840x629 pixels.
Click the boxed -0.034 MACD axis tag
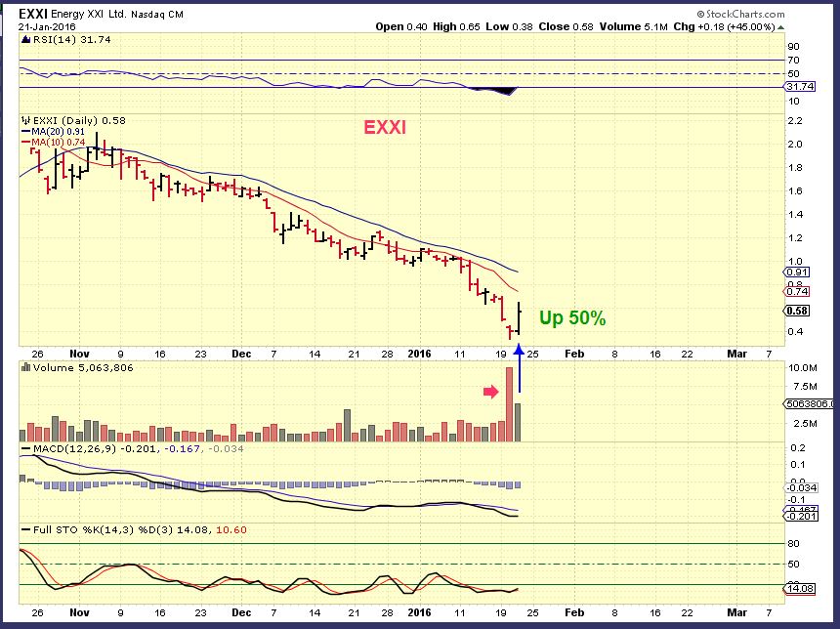pyautogui.click(x=802, y=487)
